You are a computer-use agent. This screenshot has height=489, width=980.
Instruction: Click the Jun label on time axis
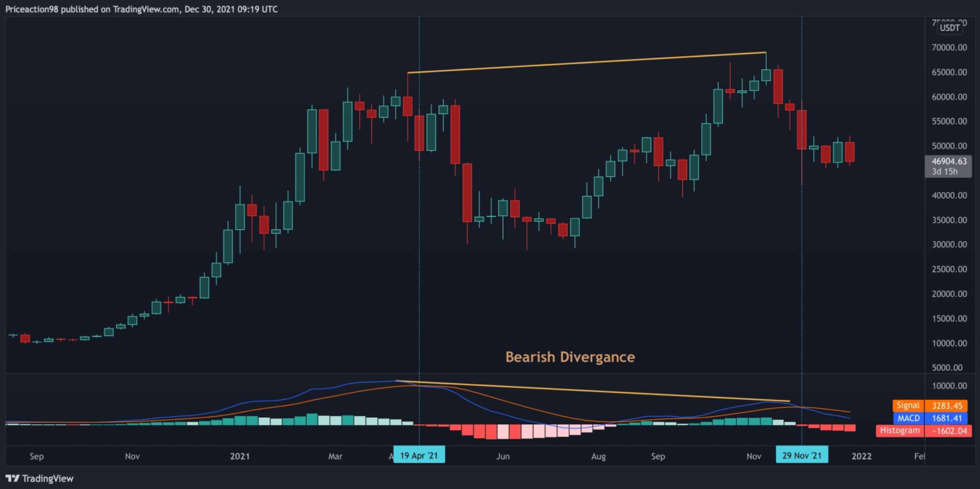tap(503, 456)
